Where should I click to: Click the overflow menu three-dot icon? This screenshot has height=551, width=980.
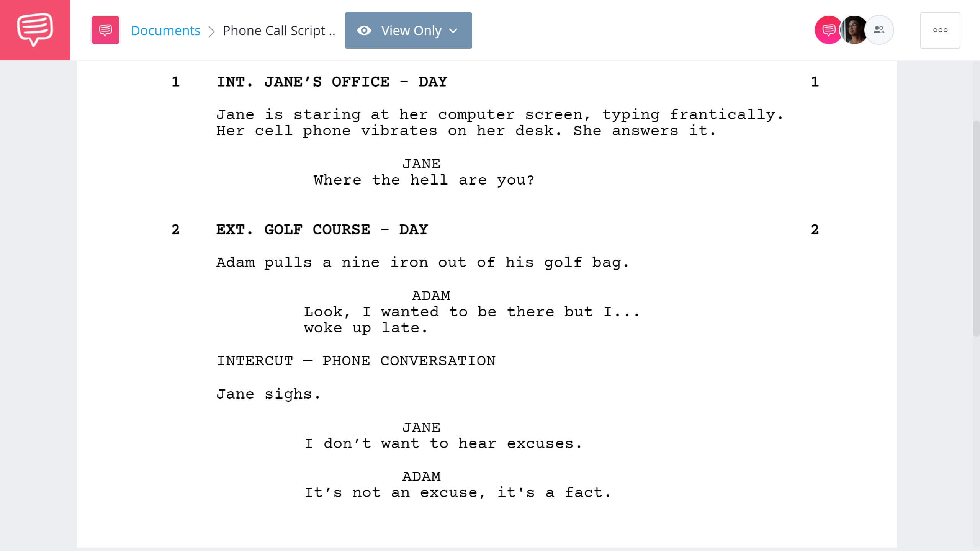point(940,30)
